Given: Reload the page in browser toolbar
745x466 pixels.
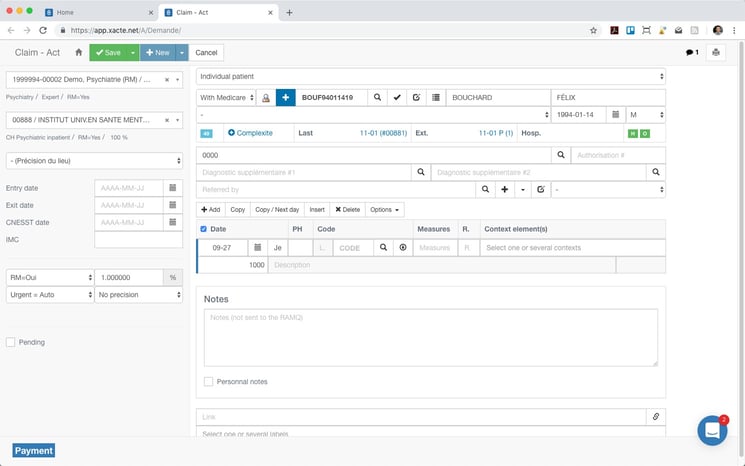Looking at the screenshot, I should pos(43,30).
